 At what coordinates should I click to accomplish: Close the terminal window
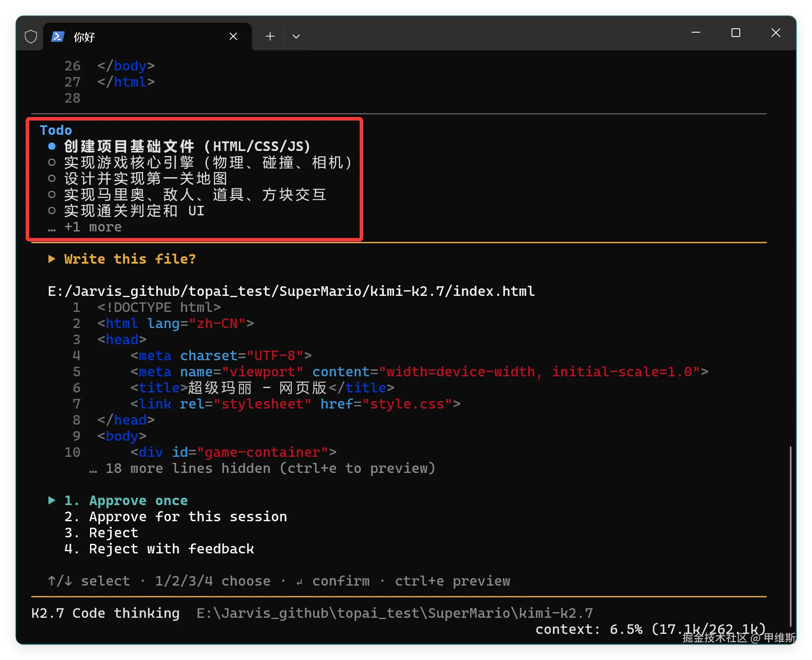tap(776, 33)
